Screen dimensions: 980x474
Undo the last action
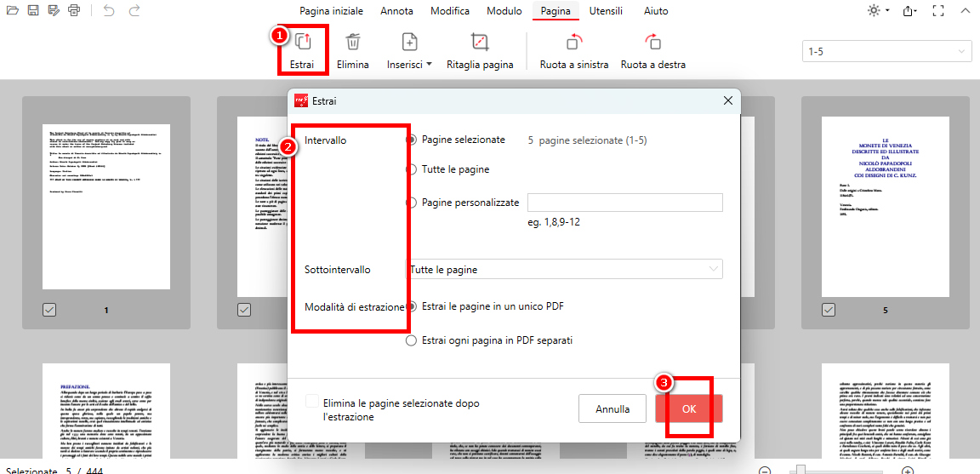point(109,10)
